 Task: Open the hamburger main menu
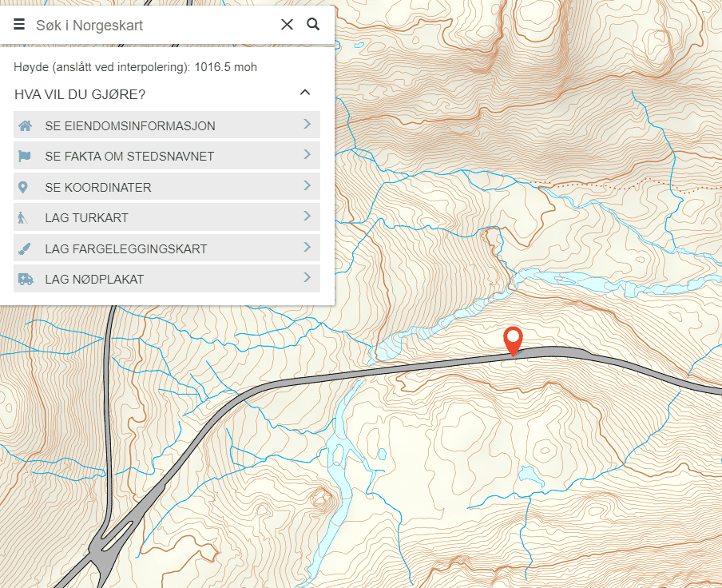(x=19, y=25)
